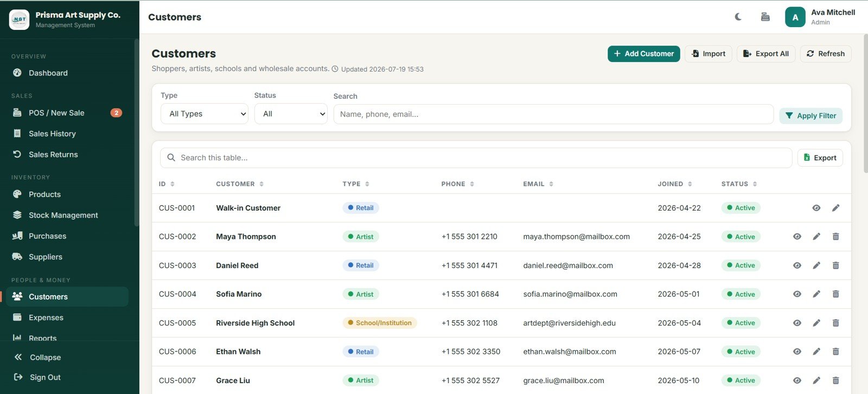Edit Riverside High School record
The image size is (868, 394).
pos(816,323)
